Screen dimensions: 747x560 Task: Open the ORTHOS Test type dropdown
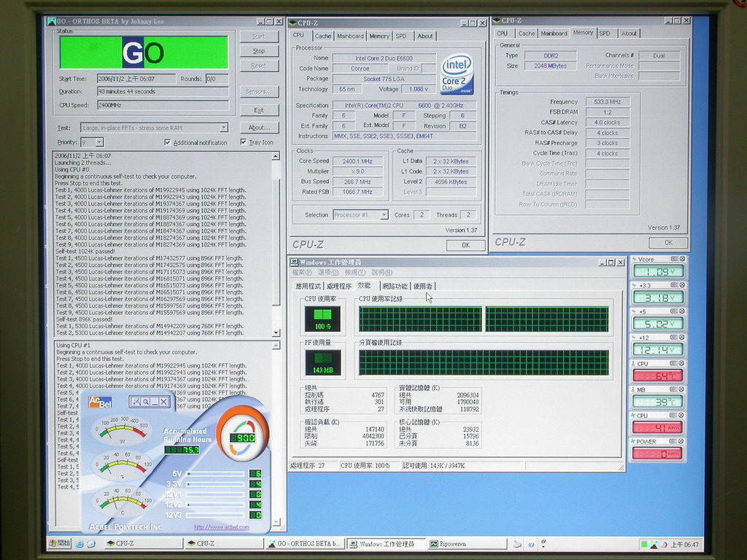[223, 128]
